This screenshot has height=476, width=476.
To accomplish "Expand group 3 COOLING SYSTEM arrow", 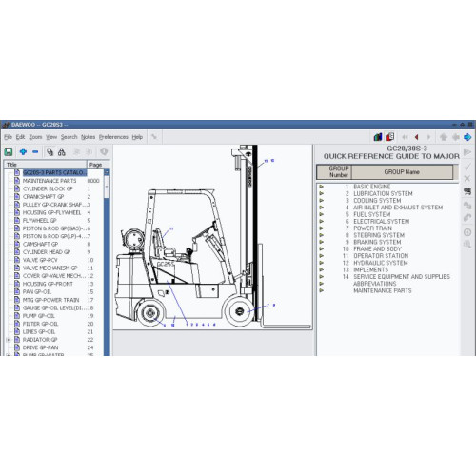I will coord(322,201).
